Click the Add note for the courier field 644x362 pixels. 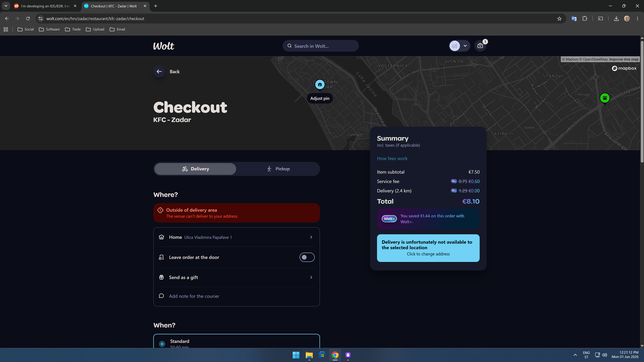tap(236, 296)
